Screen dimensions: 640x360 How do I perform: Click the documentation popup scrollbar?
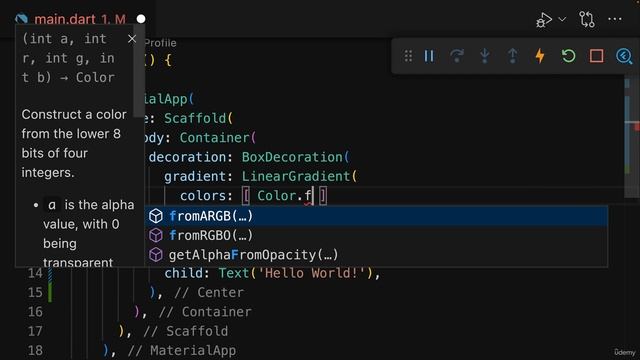139,71
